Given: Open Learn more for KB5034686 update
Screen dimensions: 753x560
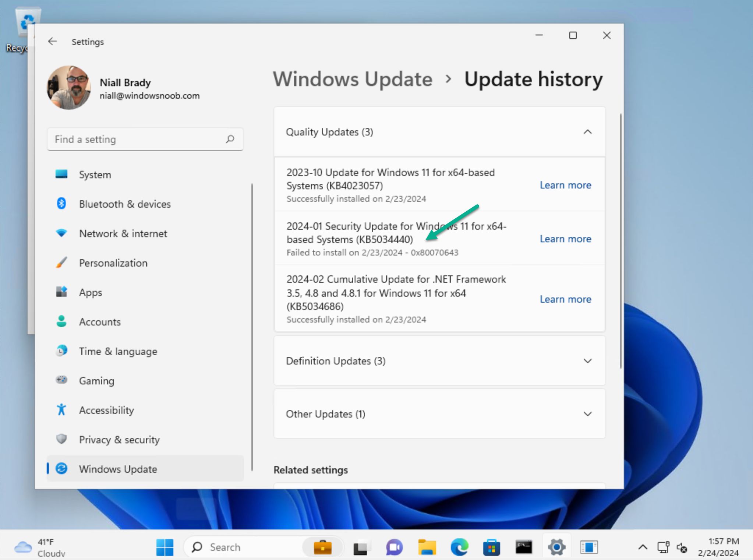Looking at the screenshot, I should [x=566, y=299].
